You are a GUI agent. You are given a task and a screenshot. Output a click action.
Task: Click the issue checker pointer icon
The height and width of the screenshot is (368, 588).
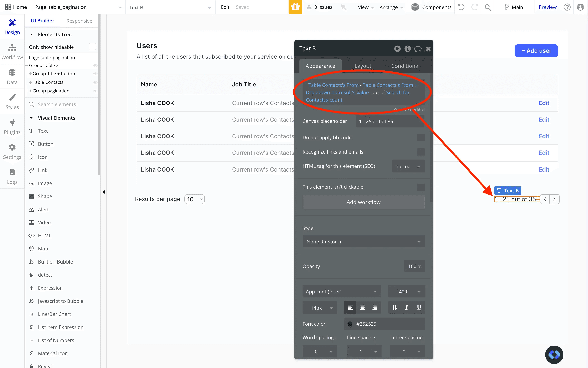pos(343,7)
